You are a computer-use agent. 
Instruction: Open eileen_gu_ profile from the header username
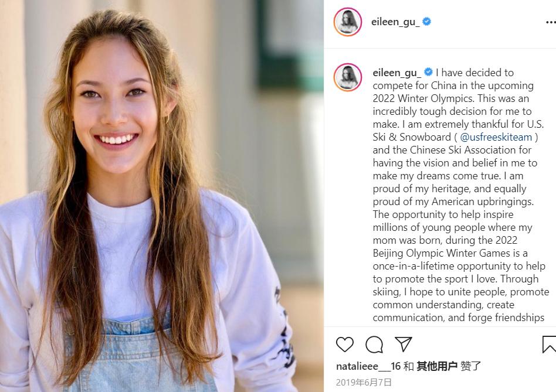[395, 22]
